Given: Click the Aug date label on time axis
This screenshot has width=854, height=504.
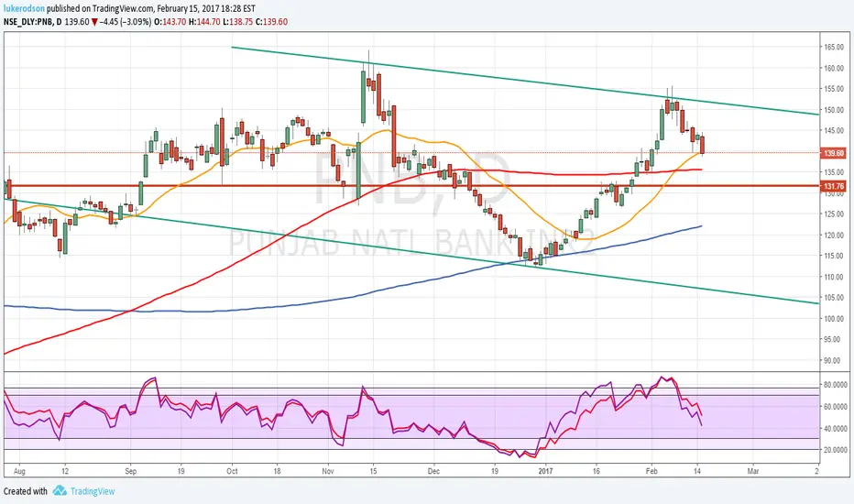Looking at the screenshot, I should [19, 471].
